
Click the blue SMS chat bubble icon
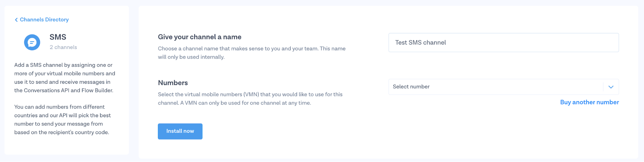point(32,42)
